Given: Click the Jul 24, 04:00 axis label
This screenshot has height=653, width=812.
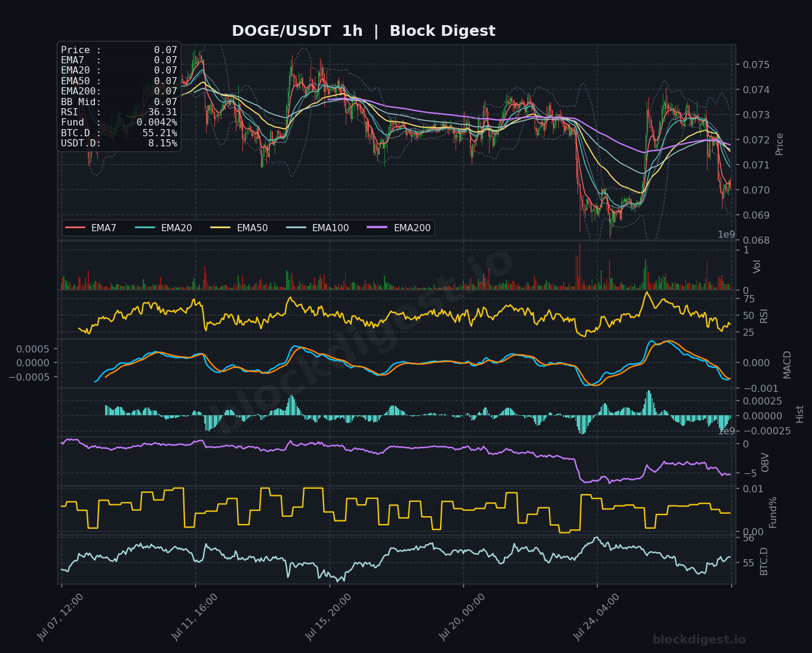Looking at the screenshot, I should [596, 617].
